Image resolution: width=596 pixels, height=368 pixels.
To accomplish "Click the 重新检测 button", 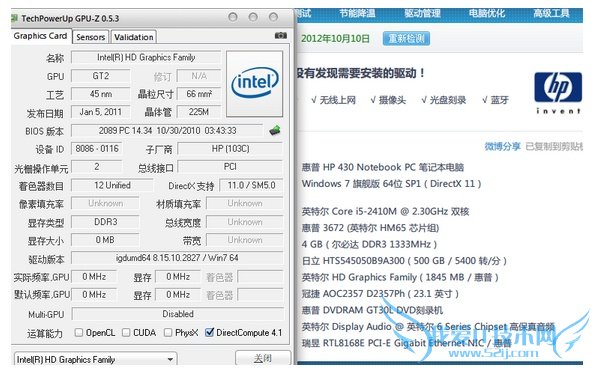I will [406, 38].
